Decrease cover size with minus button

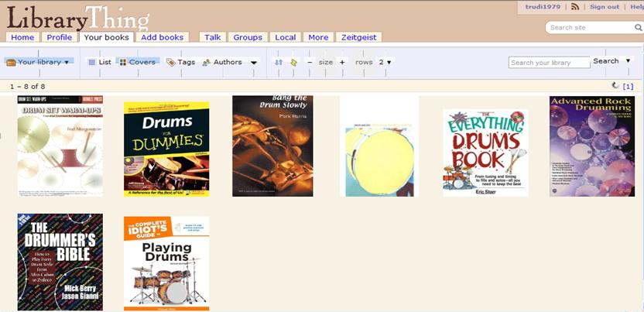pyautogui.click(x=310, y=62)
